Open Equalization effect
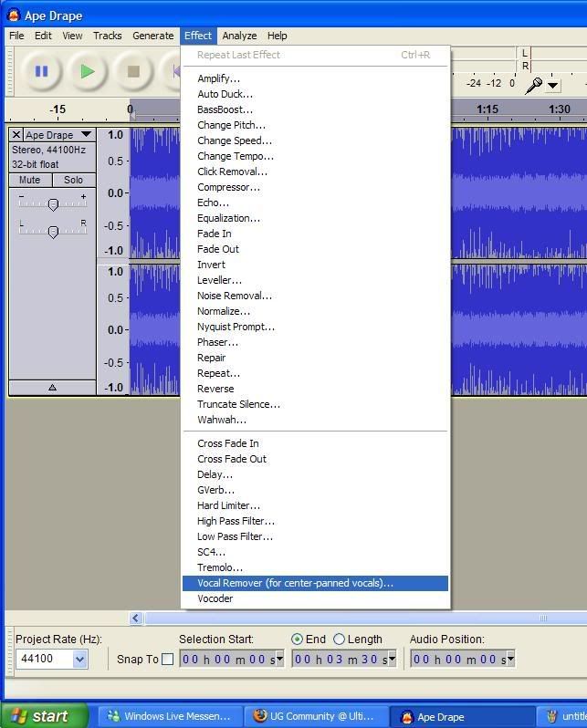587x728 pixels. click(x=315, y=218)
